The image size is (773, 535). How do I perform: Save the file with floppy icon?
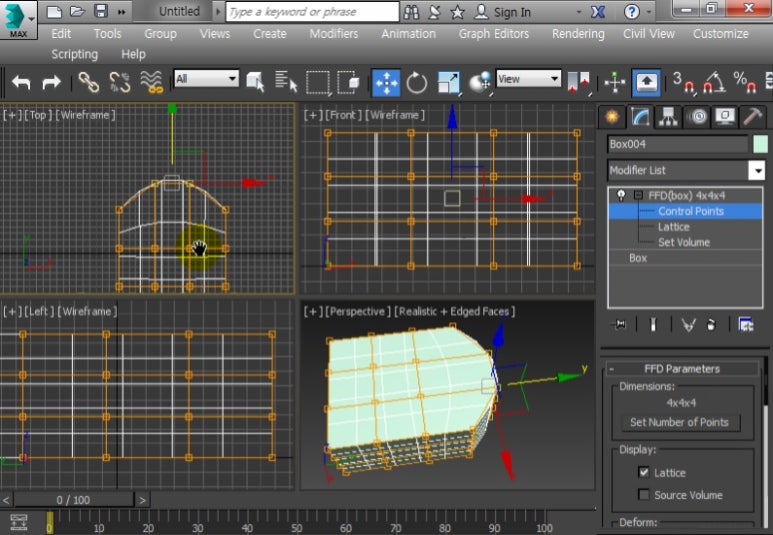tap(101, 11)
